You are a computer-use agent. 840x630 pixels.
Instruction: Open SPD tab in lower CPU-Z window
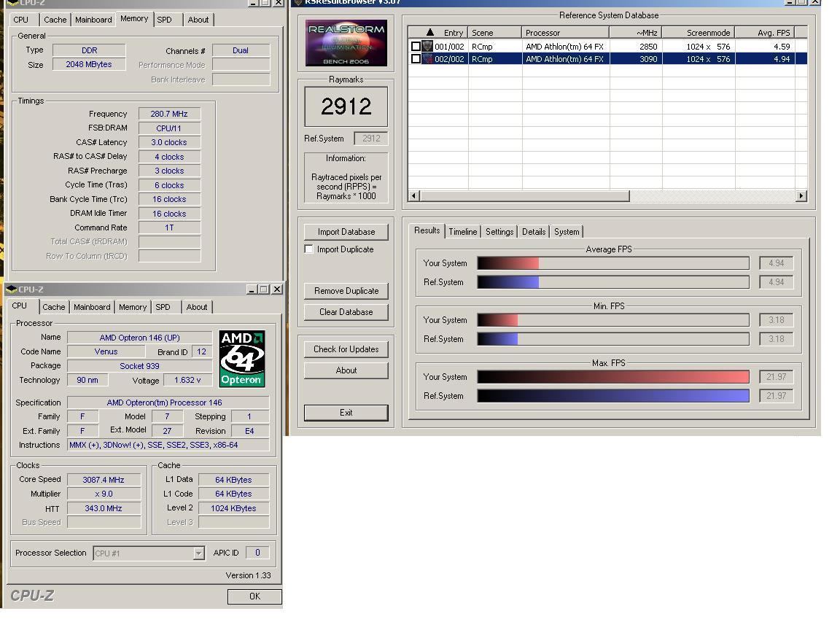coord(163,307)
